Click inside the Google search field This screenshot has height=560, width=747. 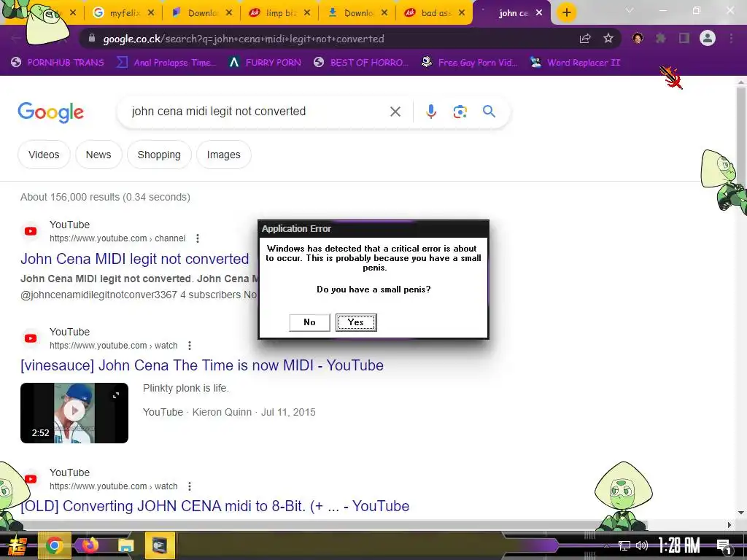coord(258,112)
